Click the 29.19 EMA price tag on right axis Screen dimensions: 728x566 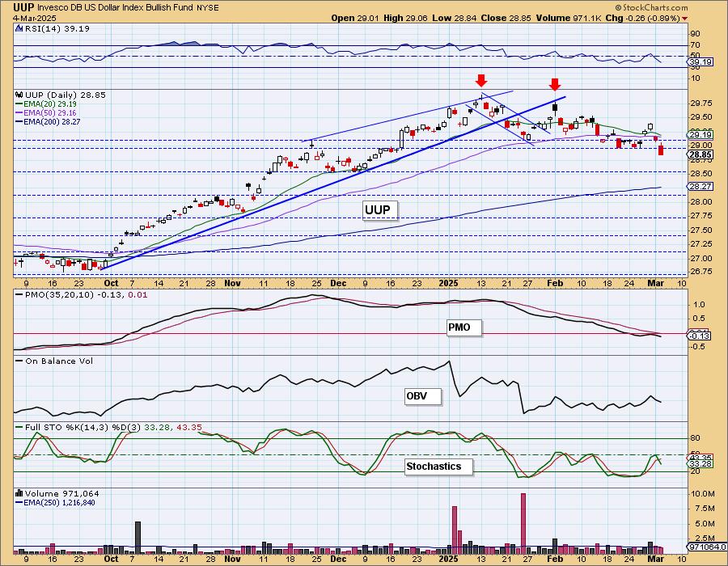click(x=701, y=135)
